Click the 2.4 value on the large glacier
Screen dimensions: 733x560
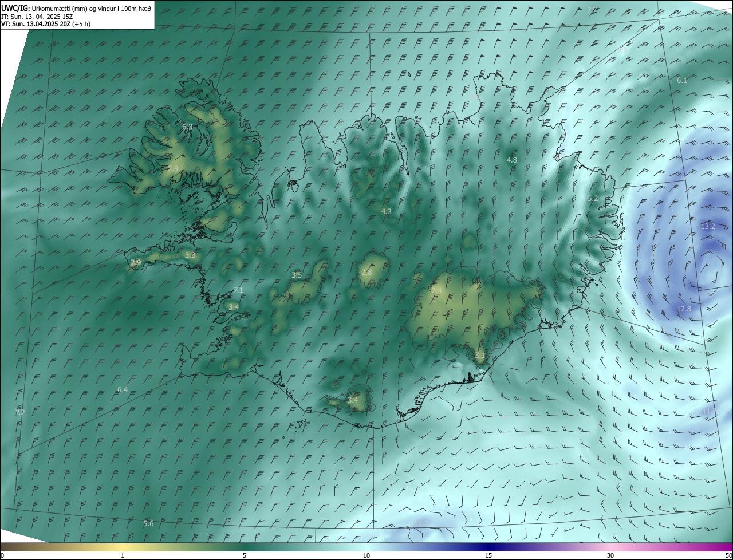[x=436, y=291]
